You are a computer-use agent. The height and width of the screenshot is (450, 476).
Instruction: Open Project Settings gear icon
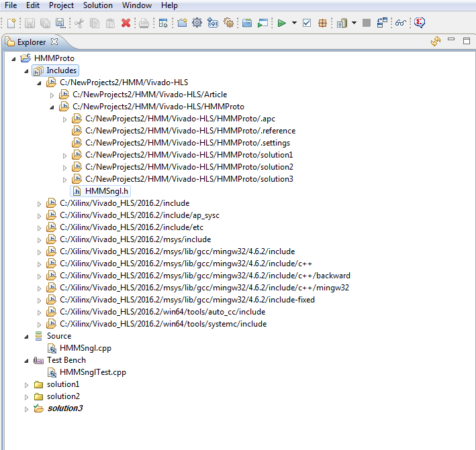point(197,23)
